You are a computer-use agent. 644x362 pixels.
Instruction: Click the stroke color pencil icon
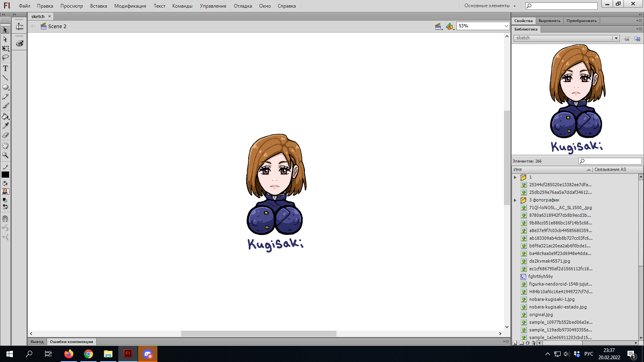click(x=5, y=167)
